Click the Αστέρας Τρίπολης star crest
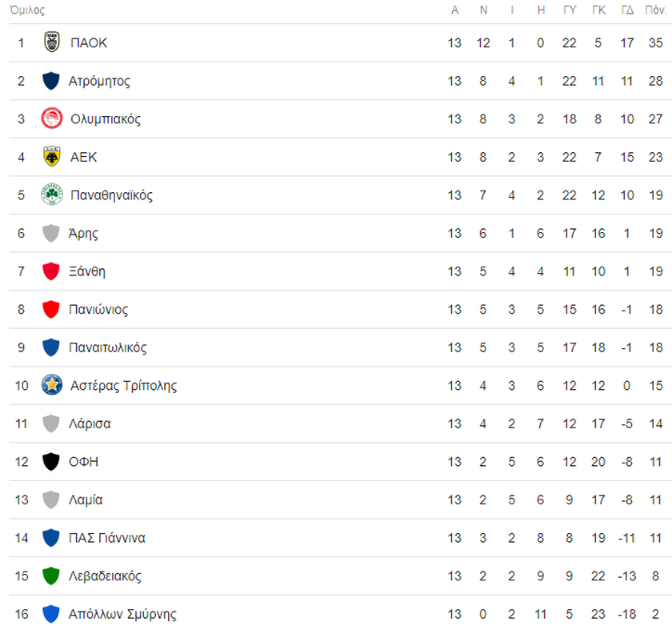The image size is (672, 626). pos(52,385)
